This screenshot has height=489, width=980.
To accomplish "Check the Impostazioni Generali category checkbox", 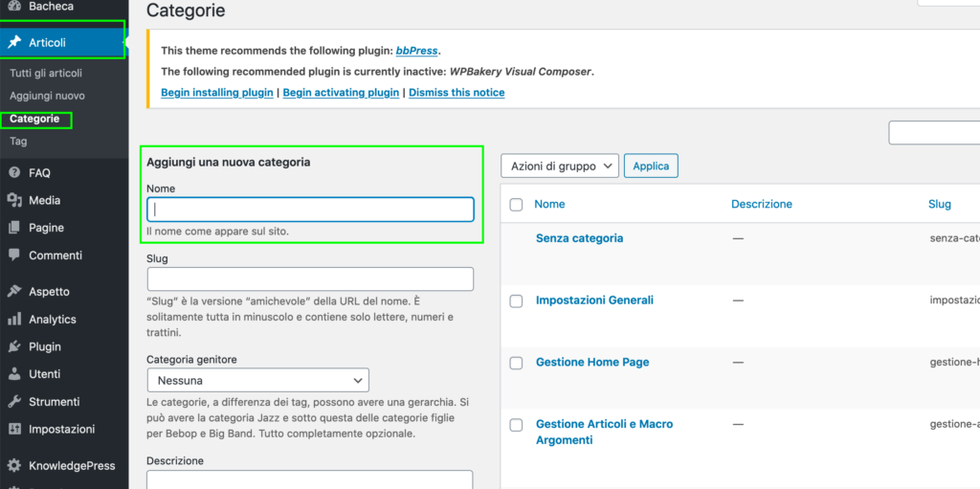I will [517, 300].
